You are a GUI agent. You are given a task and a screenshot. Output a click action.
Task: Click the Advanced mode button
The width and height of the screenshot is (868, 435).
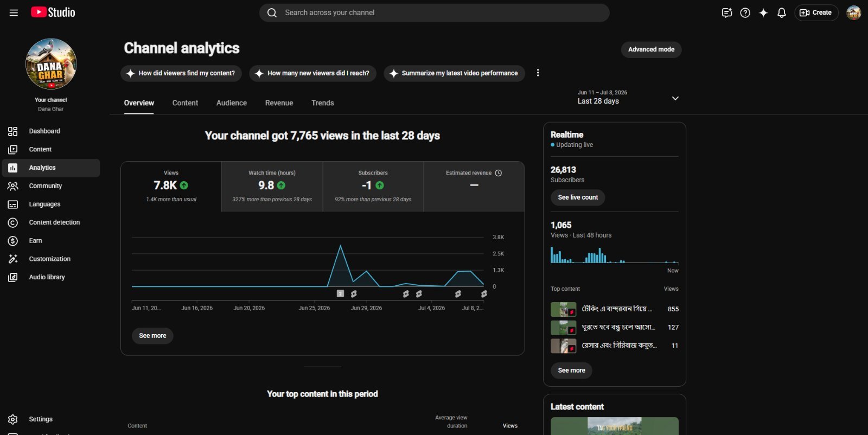click(x=651, y=49)
